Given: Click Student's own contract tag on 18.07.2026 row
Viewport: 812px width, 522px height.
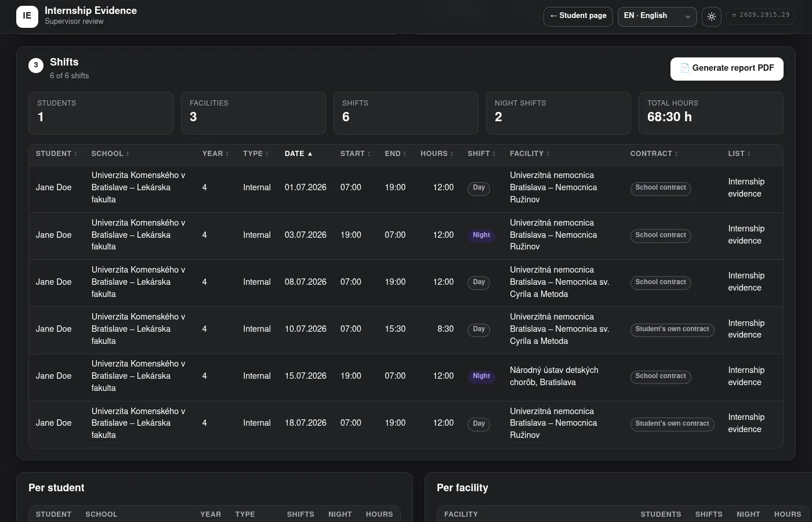Looking at the screenshot, I should 672,424.
